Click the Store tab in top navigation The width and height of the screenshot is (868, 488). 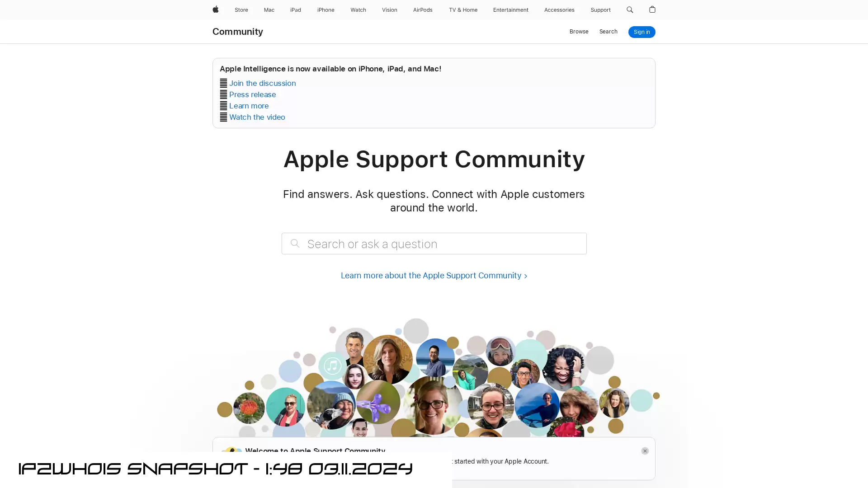click(x=241, y=9)
